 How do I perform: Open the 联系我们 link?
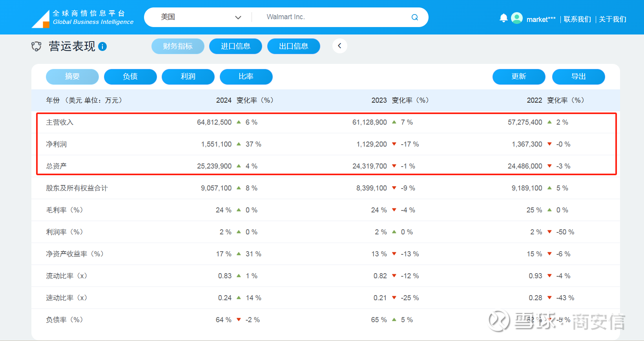point(577,19)
